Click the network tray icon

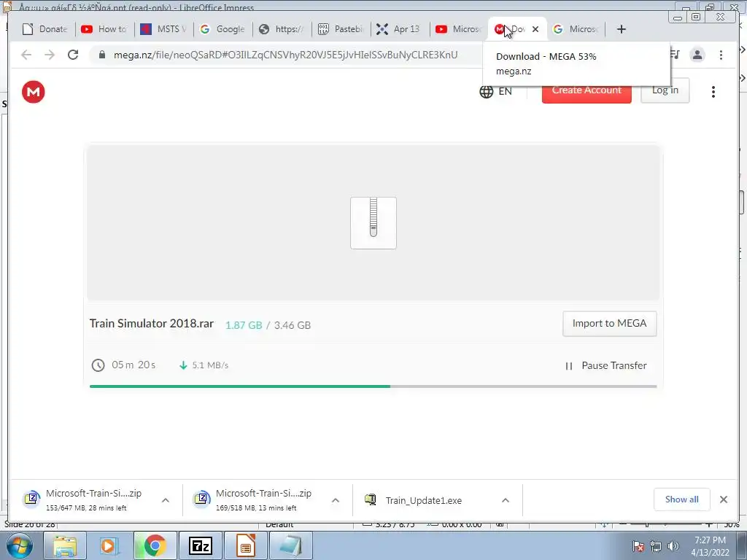pyautogui.click(x=656, y=546)
